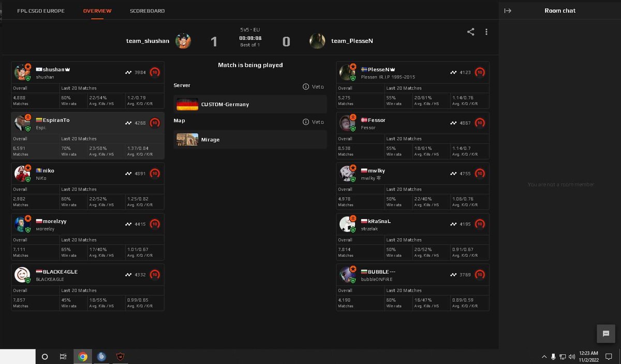The height and width of the screenshot is (364, 621).
Task: Click the Server Veto label
Action: (317, 86)
